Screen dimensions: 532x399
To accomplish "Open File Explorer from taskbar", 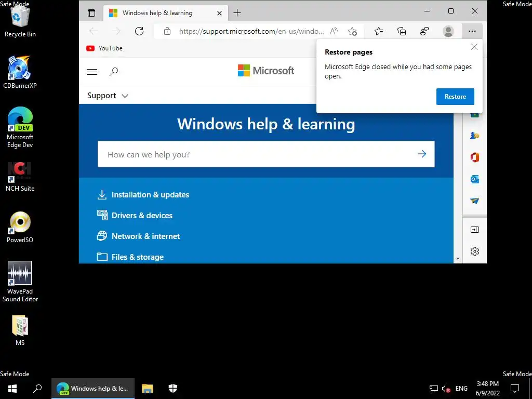I will [147, 389].
